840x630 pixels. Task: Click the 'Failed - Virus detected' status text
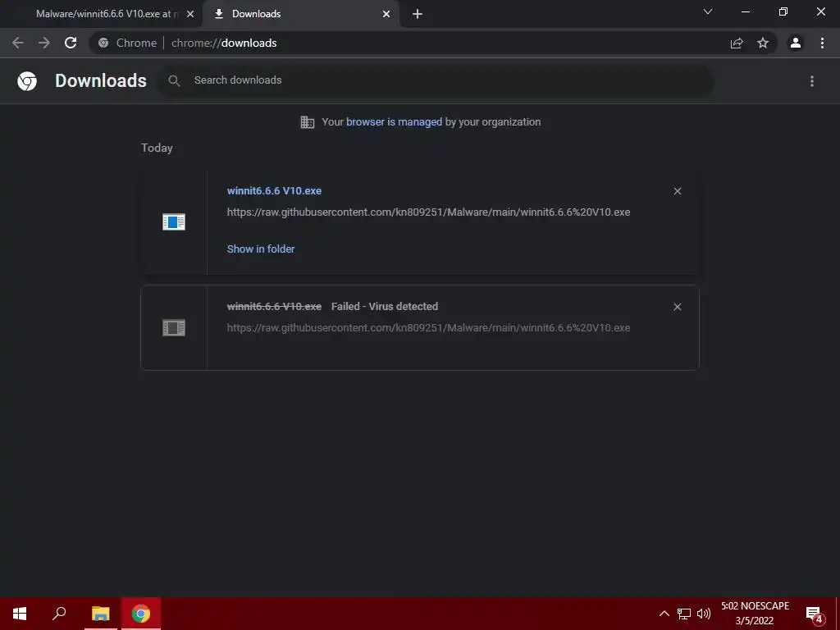click(385, 307)
